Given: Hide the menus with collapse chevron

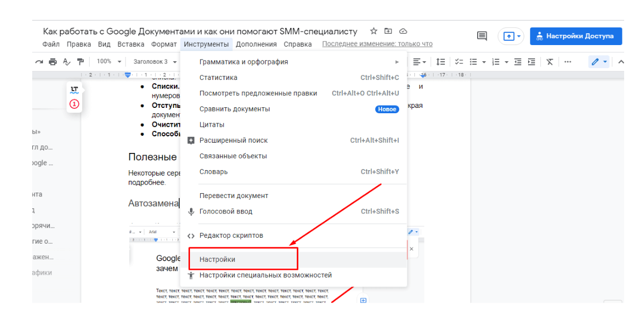Looking at the screenshot, I should (x=621, y=62).
